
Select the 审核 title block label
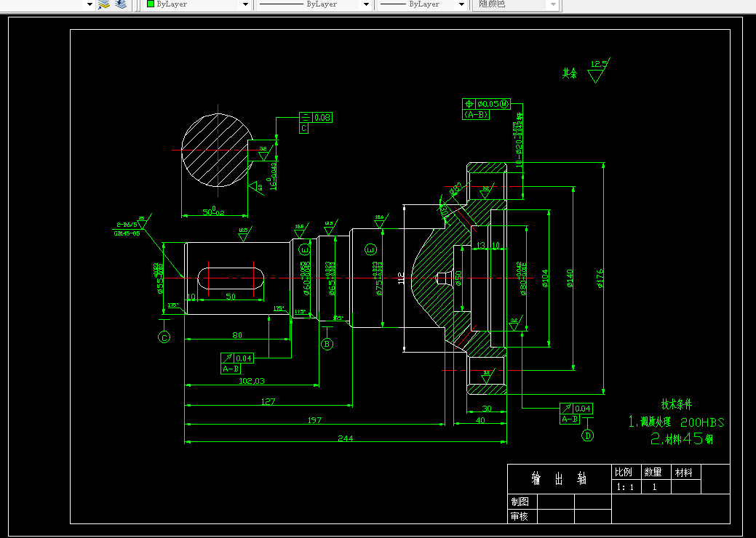click(x=520, y=517)
